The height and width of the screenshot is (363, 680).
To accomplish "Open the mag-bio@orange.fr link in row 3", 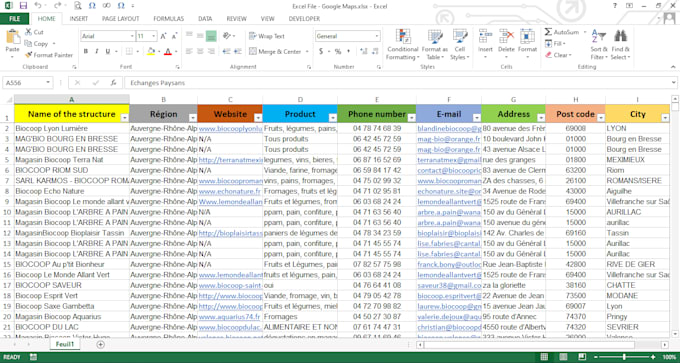I will click(x=449, y=139).
